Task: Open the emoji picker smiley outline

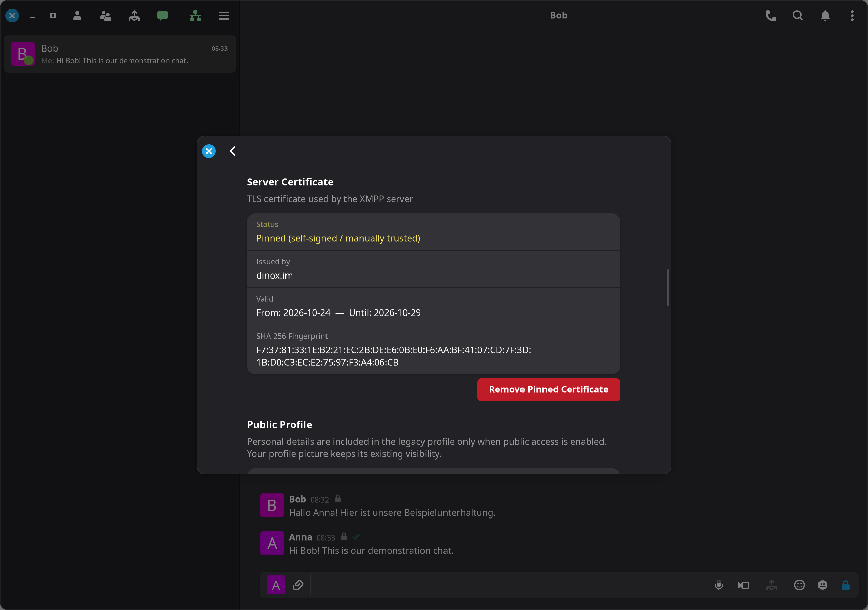Action: 799,585
